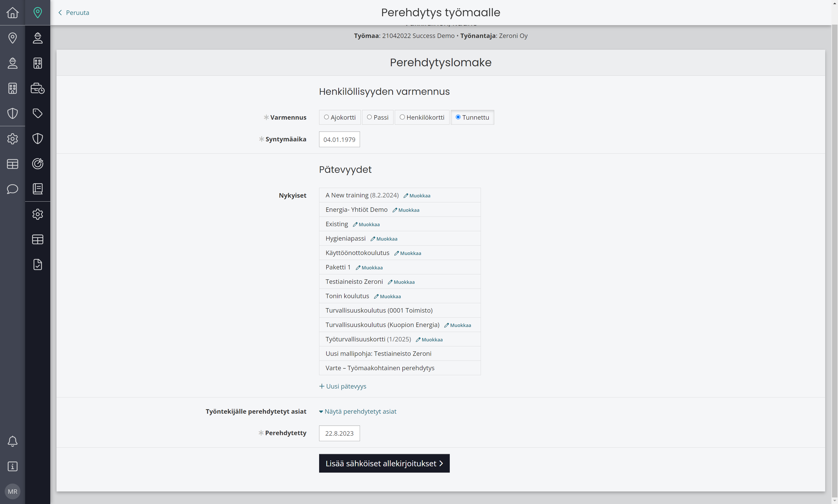The height and width of the screenshot is (504, 838).
Task: Click 'Varte – Työmaakohtainen perehdytys' row
Action: [x=400, y=368]
